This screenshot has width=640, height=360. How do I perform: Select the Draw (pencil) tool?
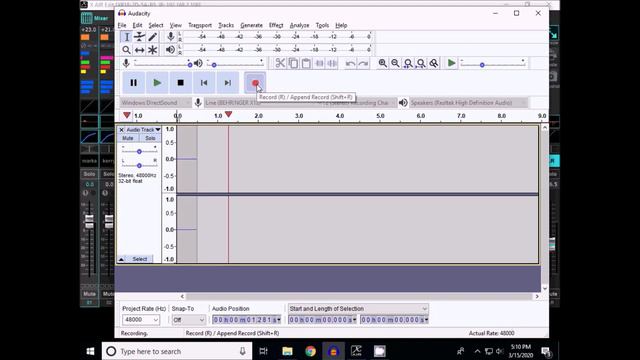click(152, 37)
